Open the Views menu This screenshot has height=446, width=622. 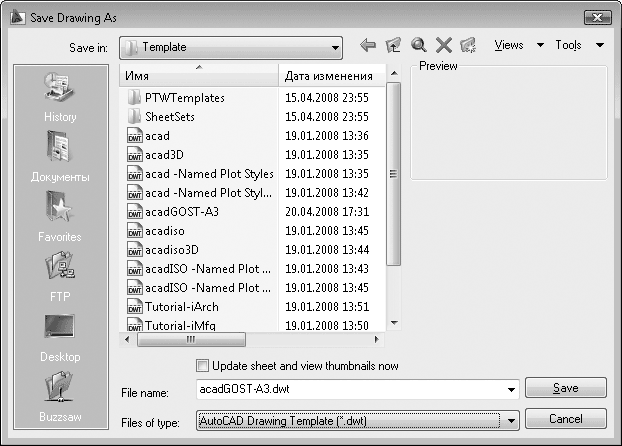[516, 46]
